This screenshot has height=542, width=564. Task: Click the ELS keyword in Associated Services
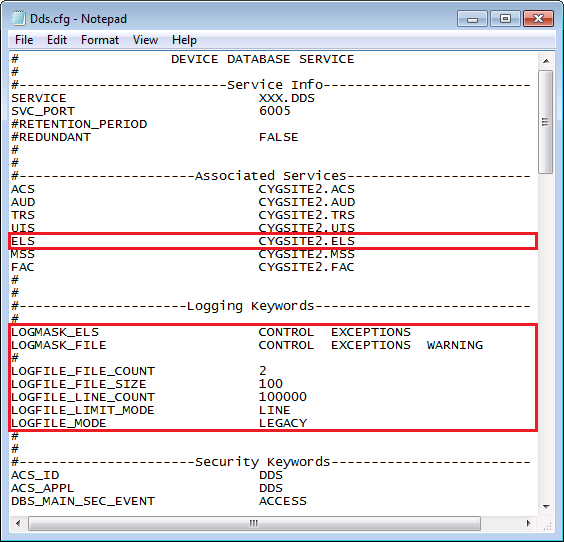23,241
